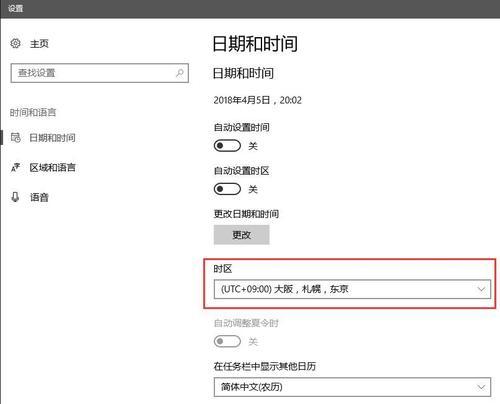Click the 区域和语言 language icon
500x404 pixels.
click(x=15, y=167)
